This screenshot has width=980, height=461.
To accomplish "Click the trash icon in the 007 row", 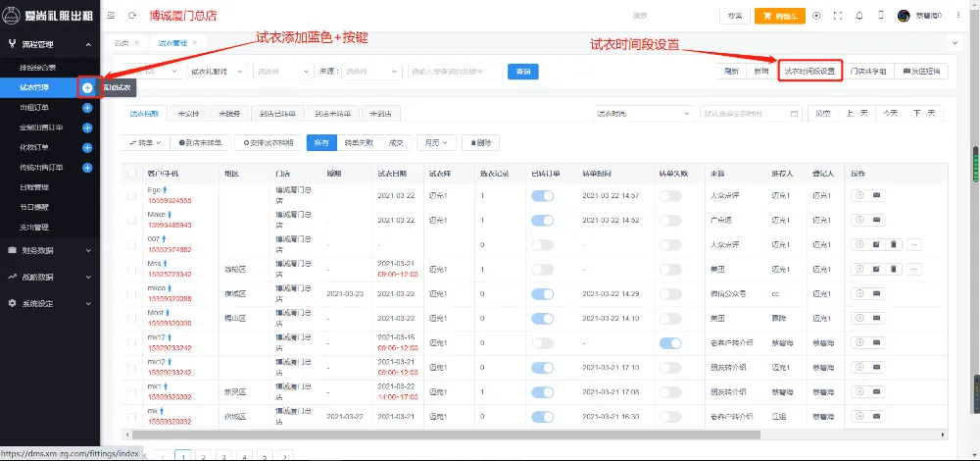I will [894, 243].
